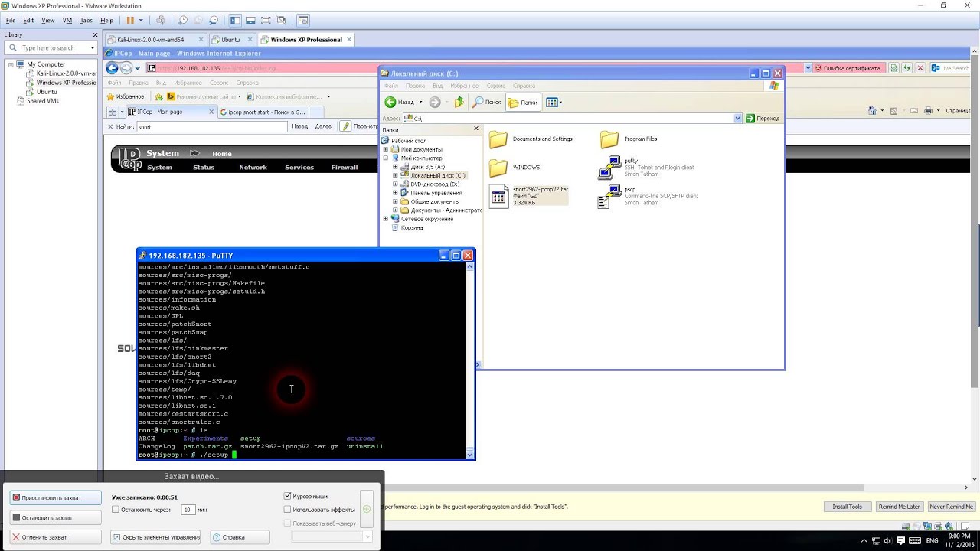Click the console view icon in VMware toolbar
The image size is (980, 551).
pyautogui.click(x=303, y=21)
